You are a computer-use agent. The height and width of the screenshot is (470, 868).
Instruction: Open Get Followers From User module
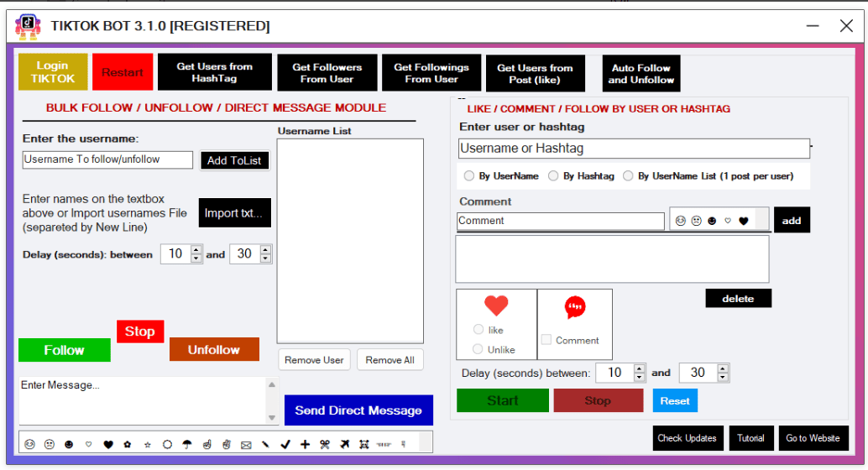327,72
